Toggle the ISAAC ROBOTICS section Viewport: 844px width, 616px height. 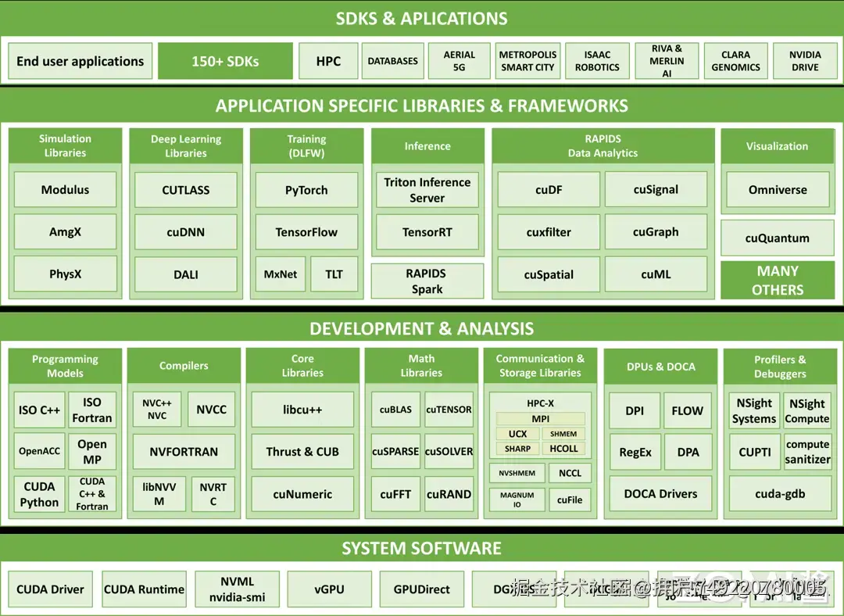click(x=597, y=60)
